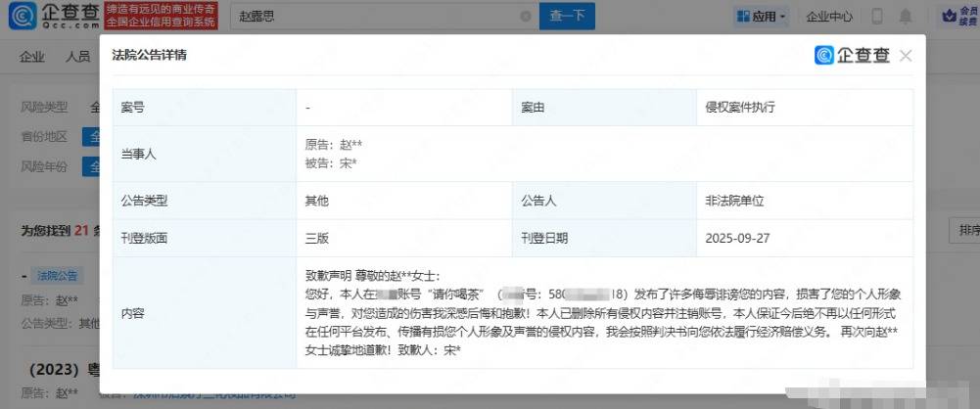Click the 查一下 search button
The image size is (980, 409).
point(567,17)
